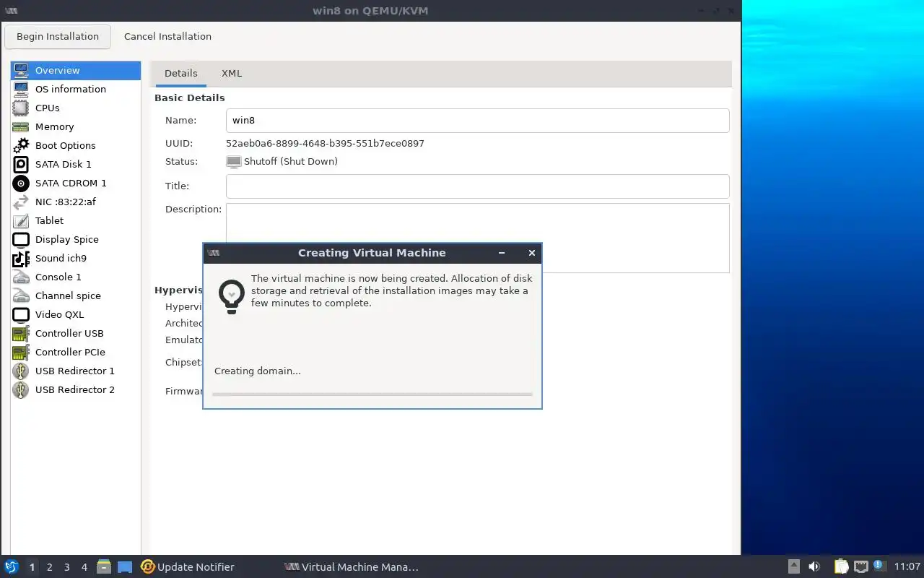Open the Video QXL screen icon

21,314
